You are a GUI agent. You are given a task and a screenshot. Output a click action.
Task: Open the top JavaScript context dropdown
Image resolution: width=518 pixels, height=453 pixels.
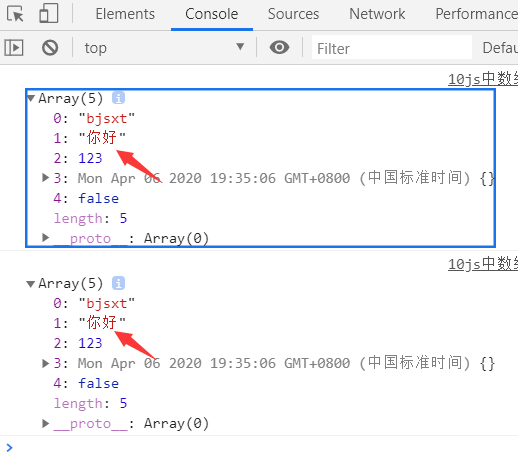pos(164,48)
